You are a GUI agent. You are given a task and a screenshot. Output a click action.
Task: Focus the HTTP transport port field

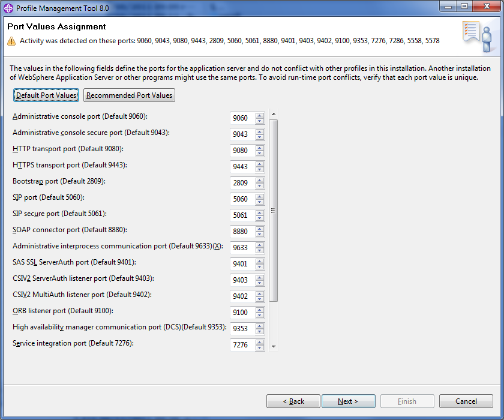243,151
